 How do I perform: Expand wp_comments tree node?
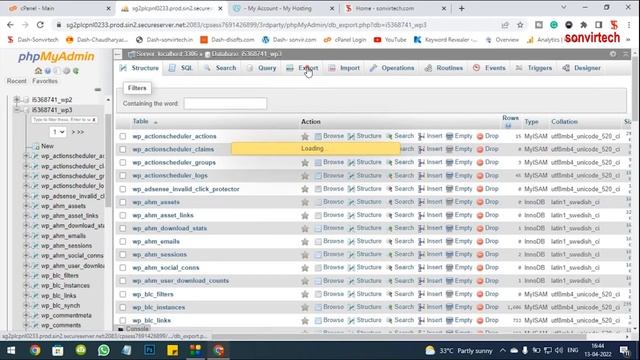[27, 325]
